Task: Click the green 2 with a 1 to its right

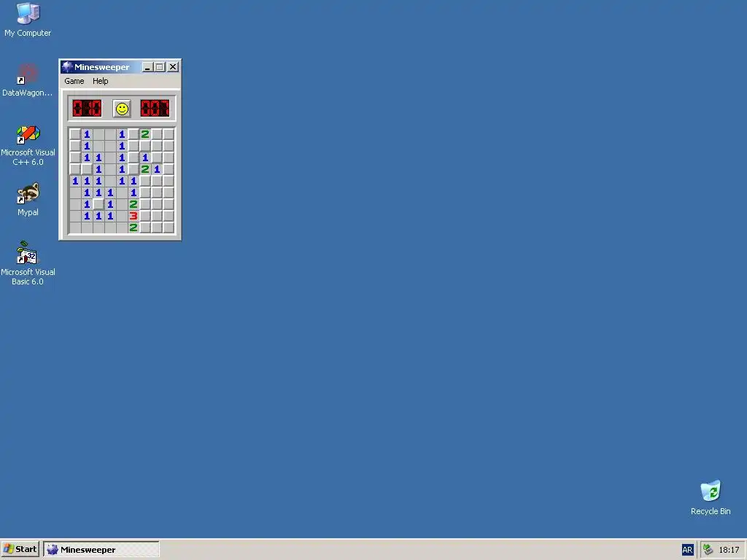Action: point(145,169)
